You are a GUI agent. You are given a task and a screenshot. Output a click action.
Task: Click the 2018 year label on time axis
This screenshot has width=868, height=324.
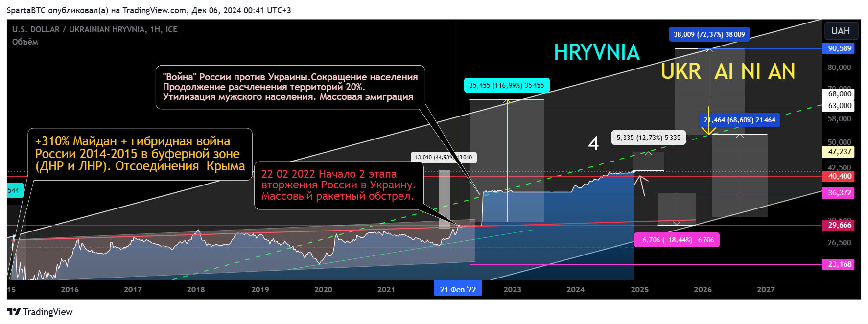(196, 290)
